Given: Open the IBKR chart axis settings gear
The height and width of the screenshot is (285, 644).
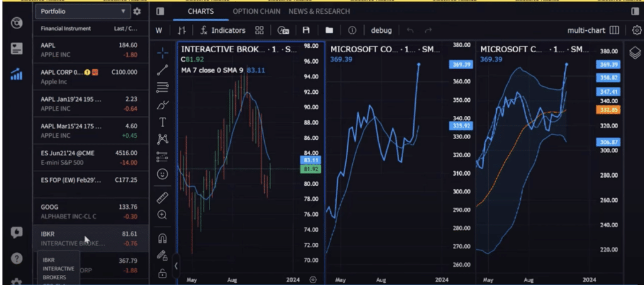Looking at the screenshot, I should tap(313, 280).
